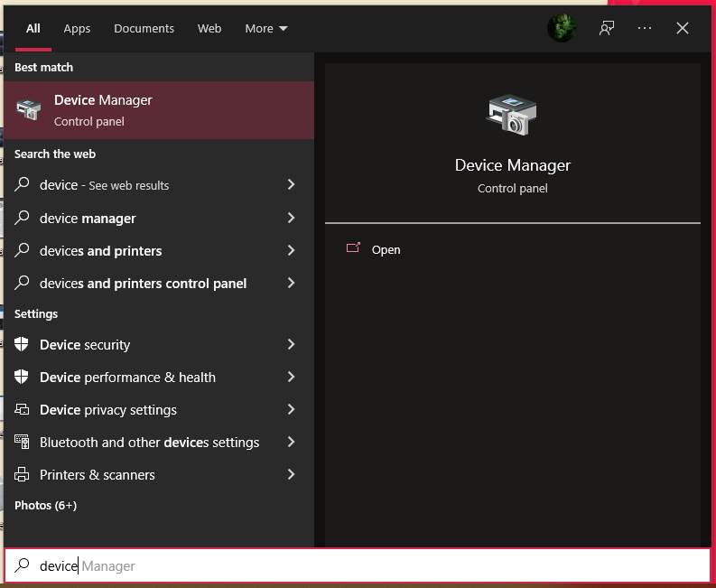Click the search icon beside 'device manager'
The width and height of the screenshot is (716, 588).
click(22, 218)
